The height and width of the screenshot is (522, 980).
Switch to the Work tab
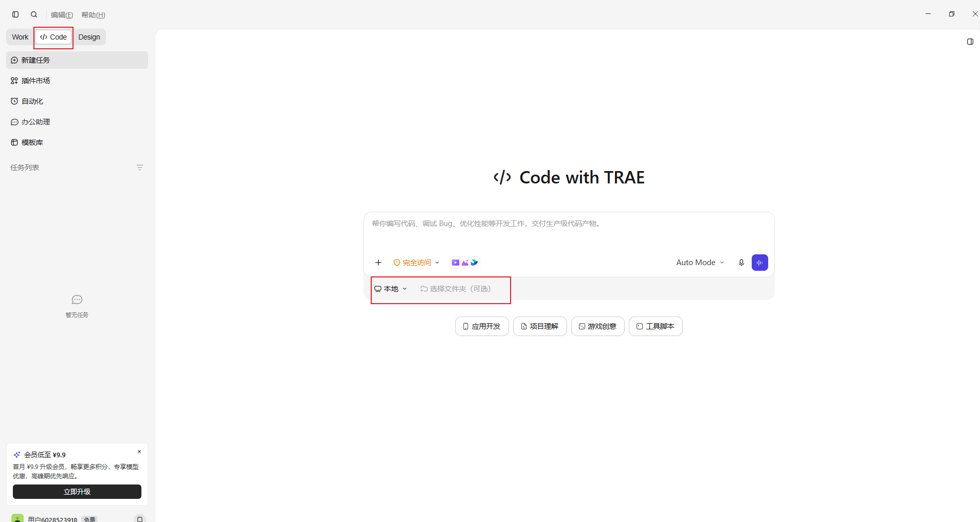coord(20,37)
